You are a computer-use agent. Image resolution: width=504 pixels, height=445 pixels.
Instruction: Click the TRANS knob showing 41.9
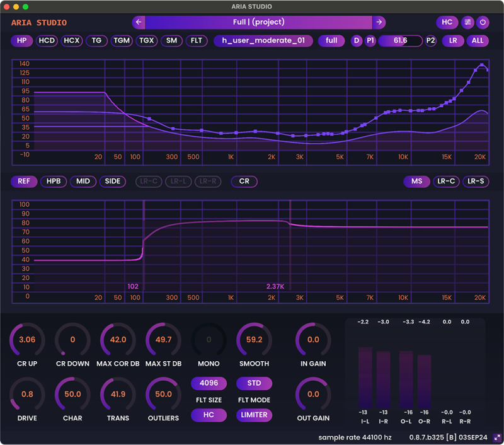tap(118, 394)
